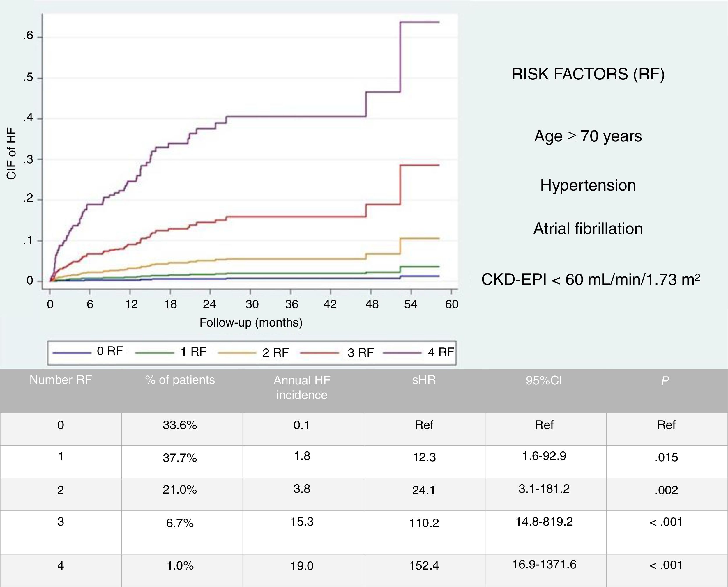The width and height of the screenshot is (728, 587).
Task: Click the 'Annual HF incidence' column header
Action: tap(302, 387)
